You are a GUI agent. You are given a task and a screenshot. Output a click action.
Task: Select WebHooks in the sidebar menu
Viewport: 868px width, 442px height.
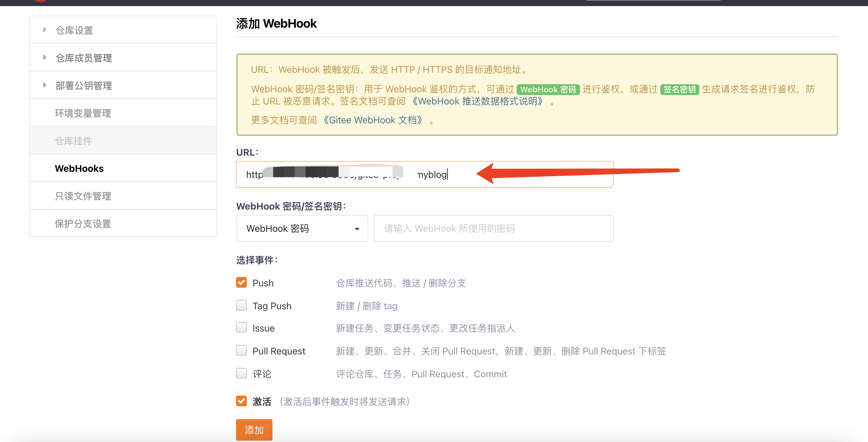79,168
